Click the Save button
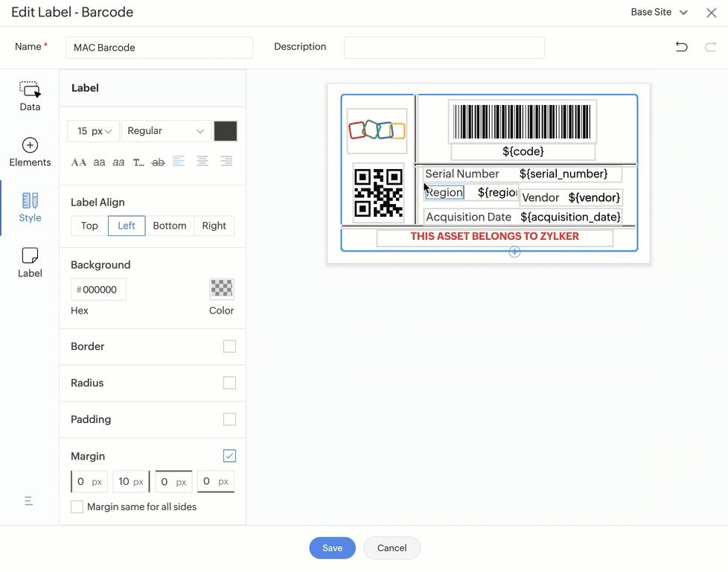This screenshot has width=728, height=572. (332, 548)
